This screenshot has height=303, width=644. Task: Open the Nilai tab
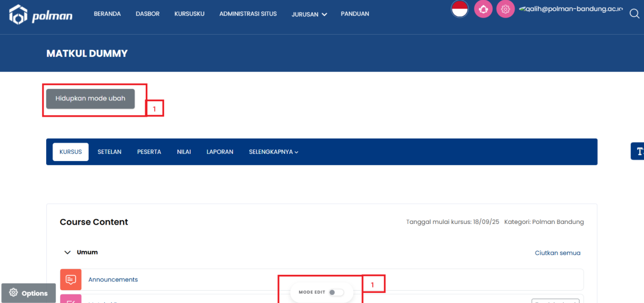(x=184, y=152)
